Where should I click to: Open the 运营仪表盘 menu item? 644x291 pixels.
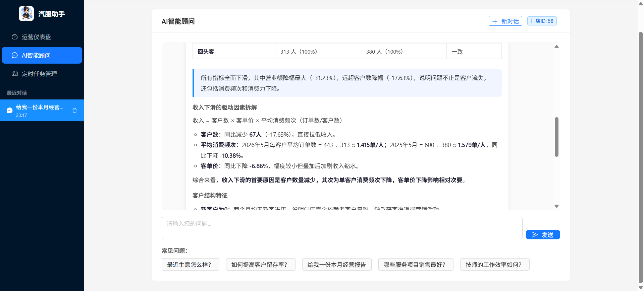point(42,37)
